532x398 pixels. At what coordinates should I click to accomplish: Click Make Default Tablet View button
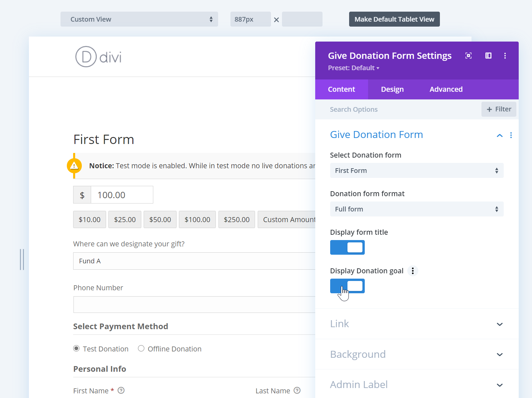pos(394,19)
